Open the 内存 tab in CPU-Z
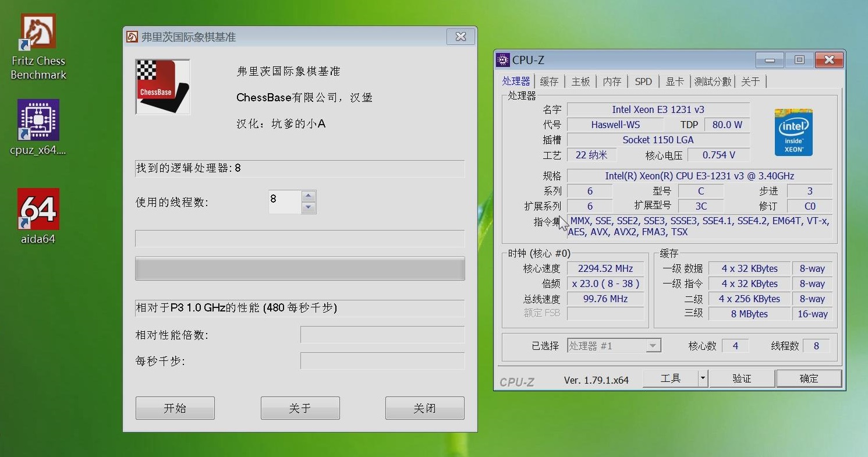 pyautogui.click(x=612, y=82)
